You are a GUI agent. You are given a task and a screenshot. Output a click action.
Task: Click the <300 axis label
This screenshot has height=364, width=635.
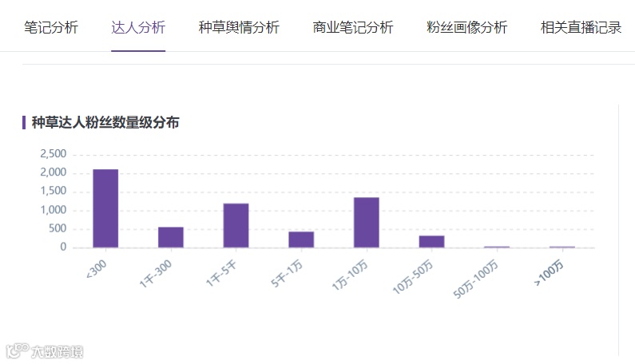click(97, 269)
